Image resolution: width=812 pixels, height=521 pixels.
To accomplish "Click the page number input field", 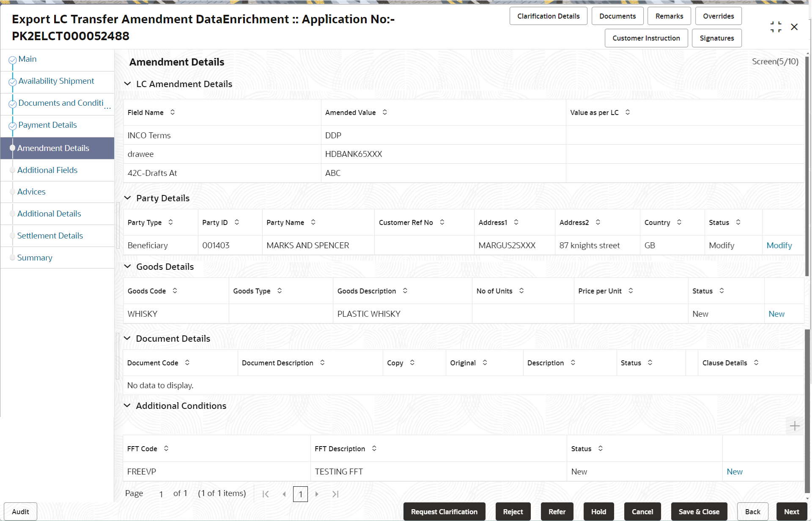I will [300, 494].
